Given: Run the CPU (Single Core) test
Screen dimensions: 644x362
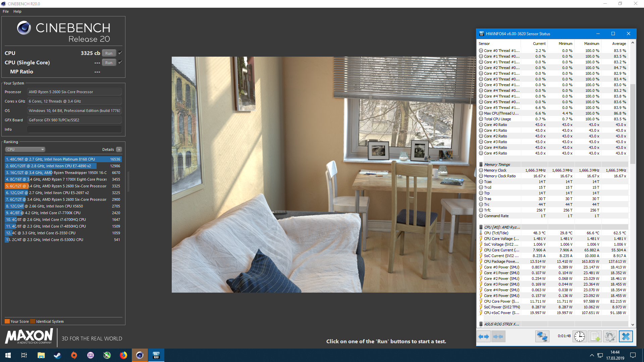Looking at the screenshot, I should [109, 63].
